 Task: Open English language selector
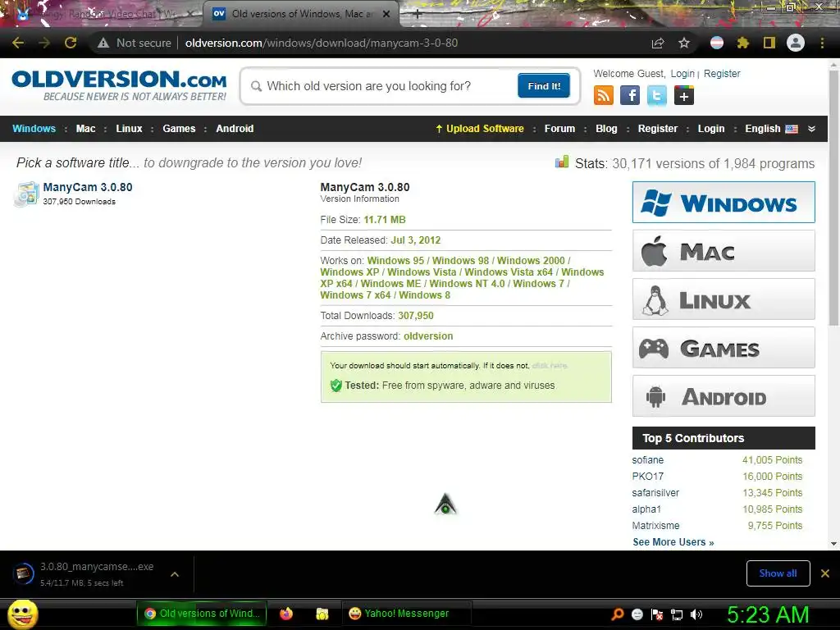[771, 129]
